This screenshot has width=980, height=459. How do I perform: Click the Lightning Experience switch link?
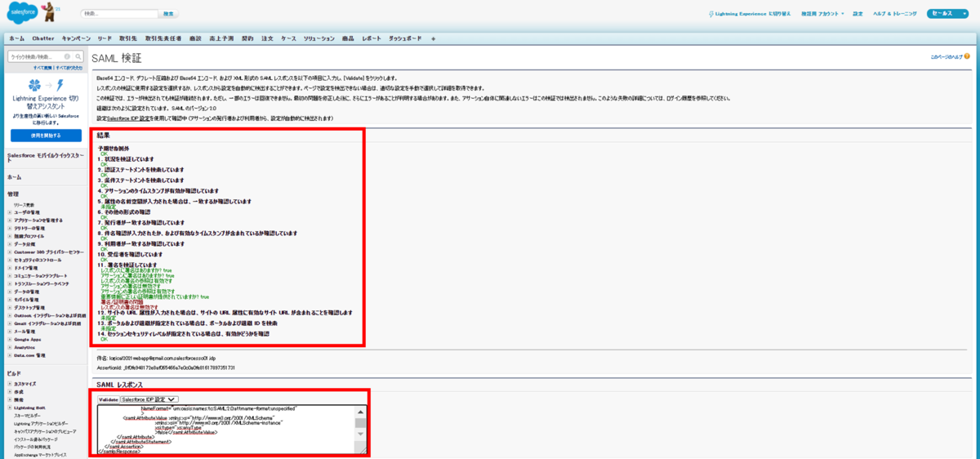750,14
